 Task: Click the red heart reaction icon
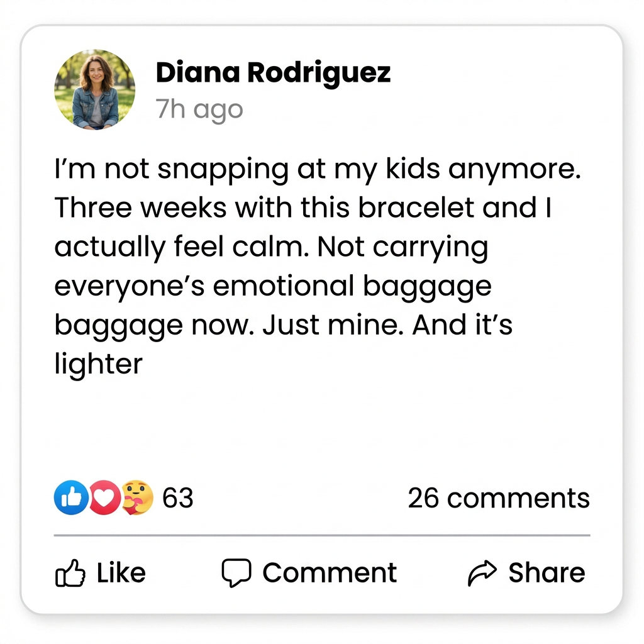coord(104,498)
